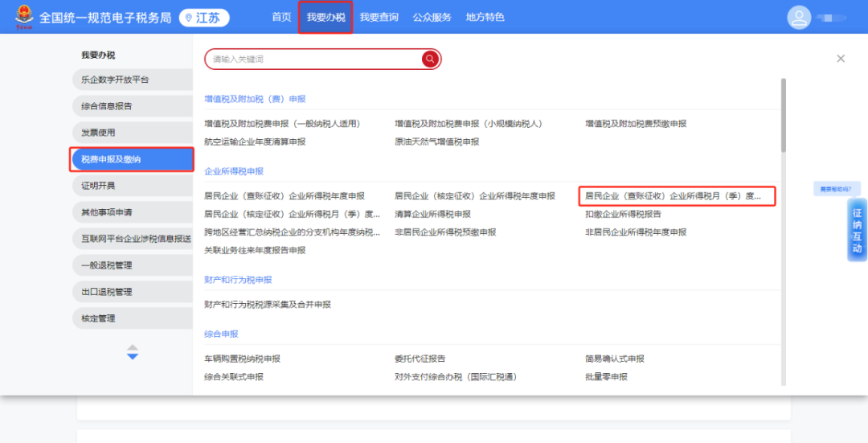
Task: Close the menu panel with X icon
Action: point(841,59)
